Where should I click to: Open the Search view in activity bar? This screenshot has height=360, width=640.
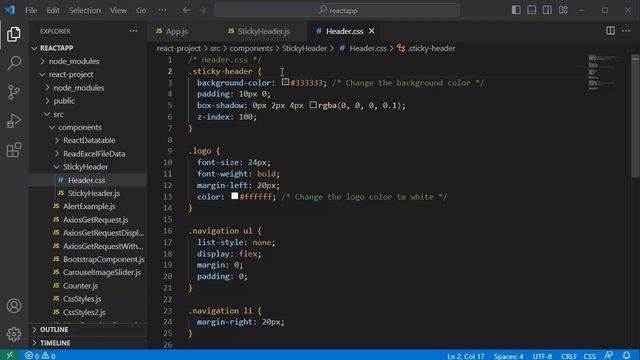[x=14, y=63]
